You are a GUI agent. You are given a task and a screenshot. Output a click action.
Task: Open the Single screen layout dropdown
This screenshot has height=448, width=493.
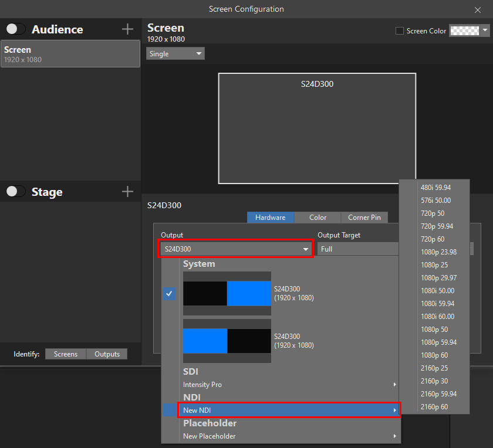(175, 54)
